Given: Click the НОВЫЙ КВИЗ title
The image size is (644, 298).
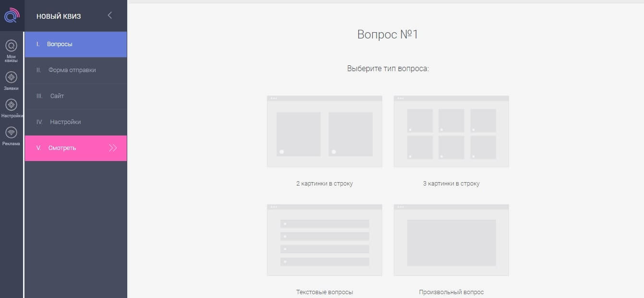Looking at the screenshot, I should [x=59, y=16].
